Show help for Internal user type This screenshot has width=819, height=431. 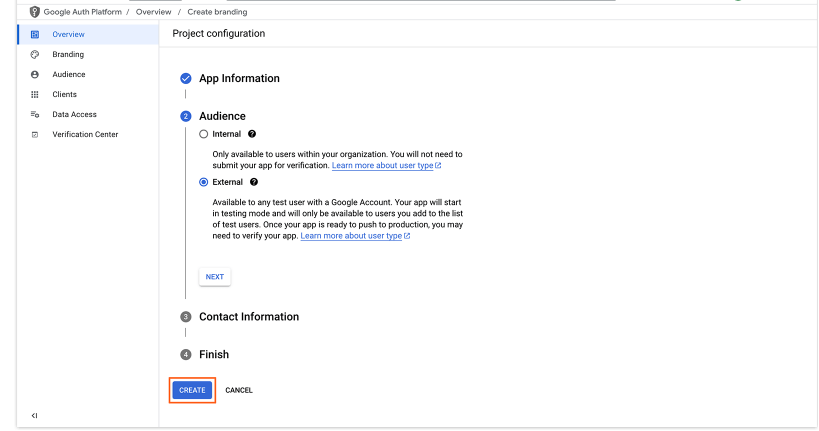click(252, 134)
